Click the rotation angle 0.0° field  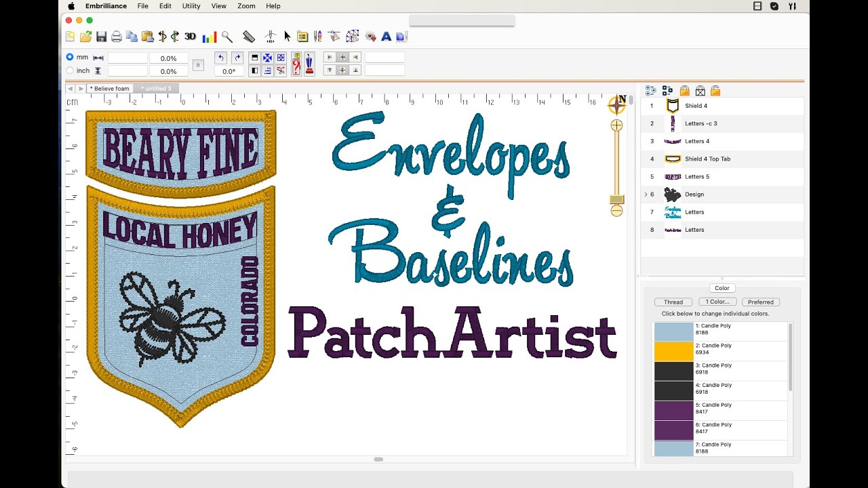tap(229, 71)
